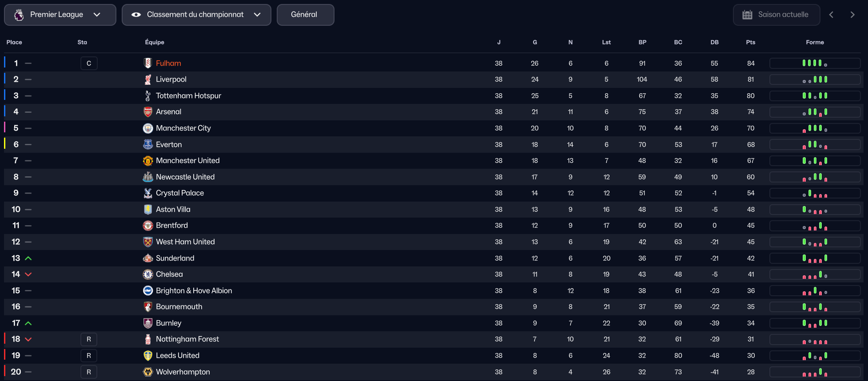Click the Arsenal club crest icon
The height and width of the screenshot is (381, 868).
(x=148, y=112)
